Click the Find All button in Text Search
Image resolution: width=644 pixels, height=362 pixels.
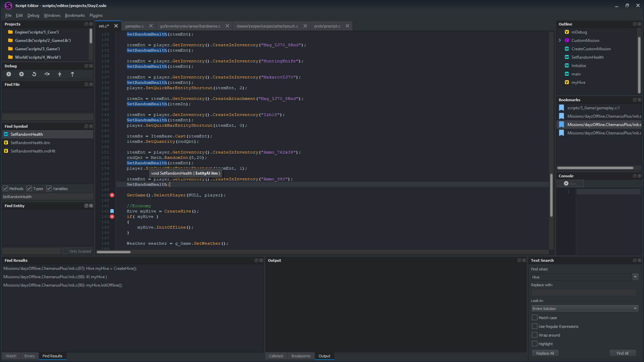[622, 353]
